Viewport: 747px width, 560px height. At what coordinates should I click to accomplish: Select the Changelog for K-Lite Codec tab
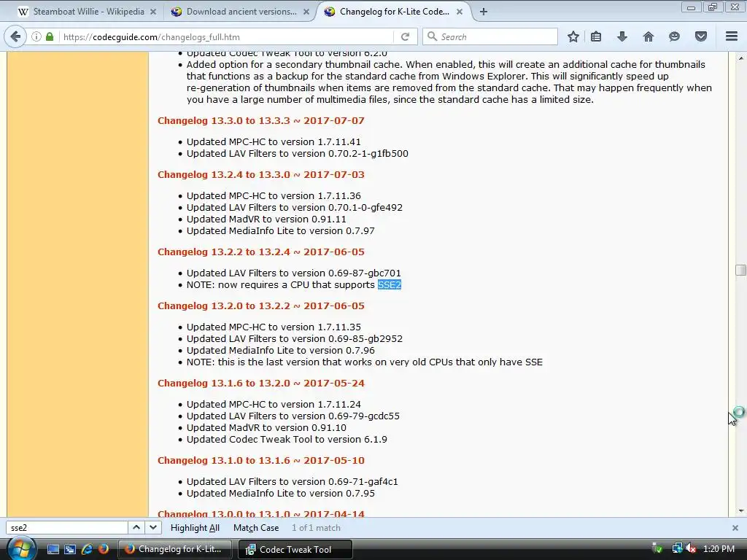pyautogui.click(x=393, y=12)
